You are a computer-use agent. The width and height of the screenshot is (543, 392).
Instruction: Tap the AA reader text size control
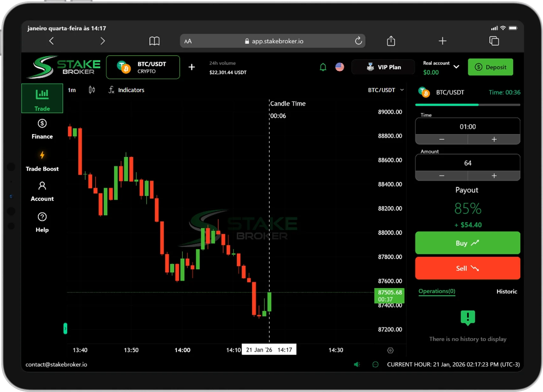pos(188,41)
